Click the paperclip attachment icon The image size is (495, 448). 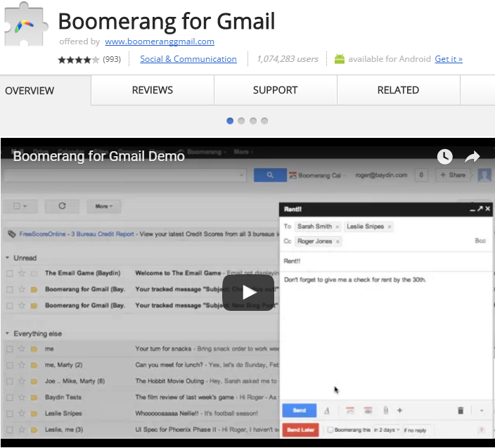tap(385, 410)
